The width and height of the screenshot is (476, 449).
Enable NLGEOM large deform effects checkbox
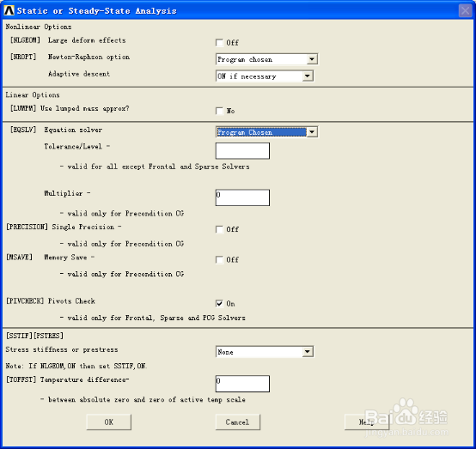219,42
